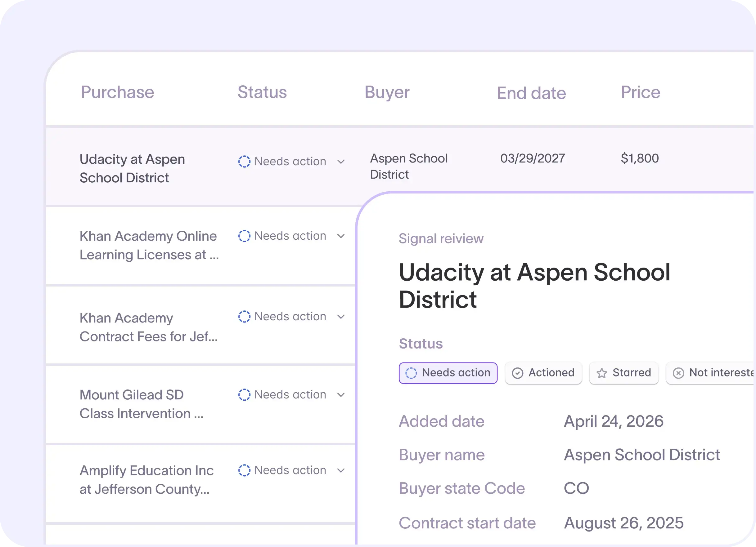This screenshot has height=547, width=756.
Task: Click the Buyer name value Aspen School District
Action: click(642, 455)
